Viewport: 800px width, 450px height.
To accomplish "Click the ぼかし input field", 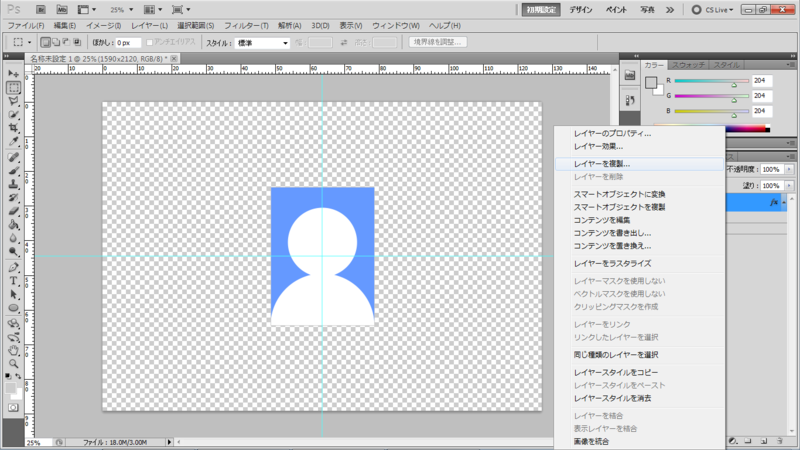I will pos(128,43).
